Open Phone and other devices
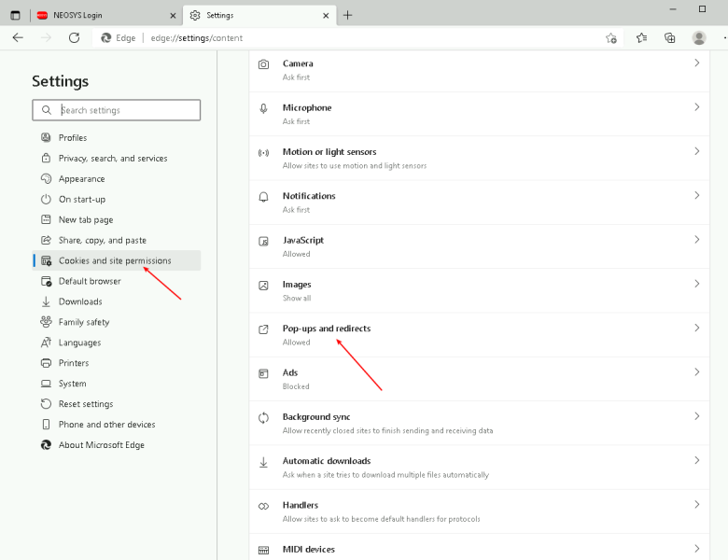The image size is (728, 560). 117,424
